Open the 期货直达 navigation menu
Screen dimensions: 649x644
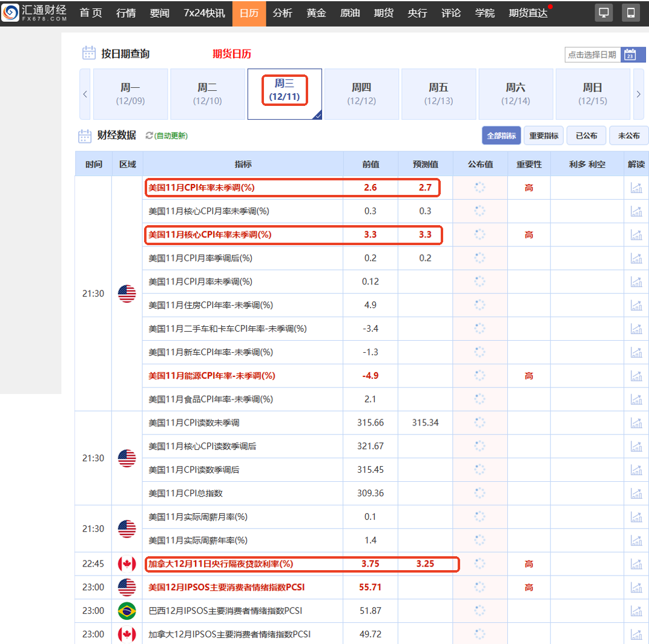(x=528, y=13)
